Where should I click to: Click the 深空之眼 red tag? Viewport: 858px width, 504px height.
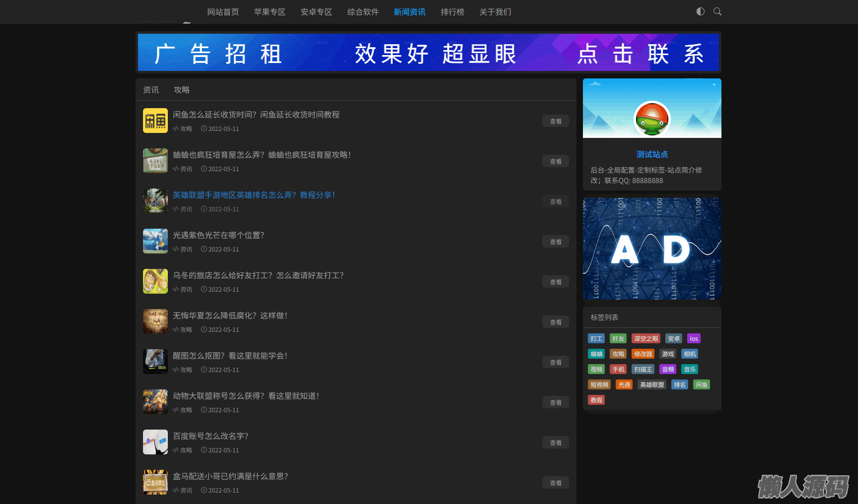(x=645, y=339)
